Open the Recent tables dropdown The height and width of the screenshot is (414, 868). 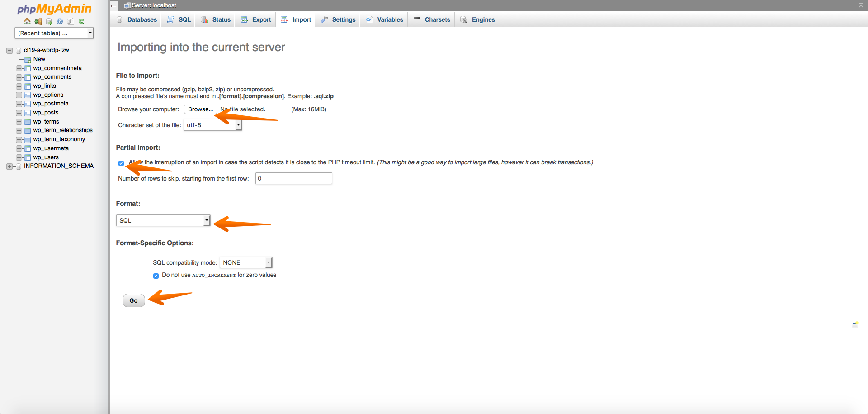click(x=54, y=33)
